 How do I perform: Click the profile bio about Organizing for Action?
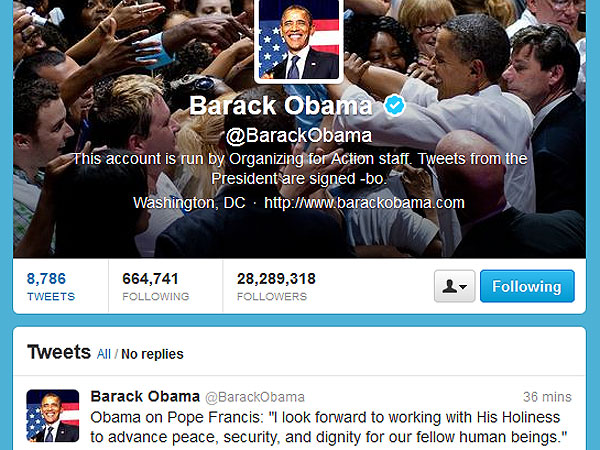click(300, 169)
